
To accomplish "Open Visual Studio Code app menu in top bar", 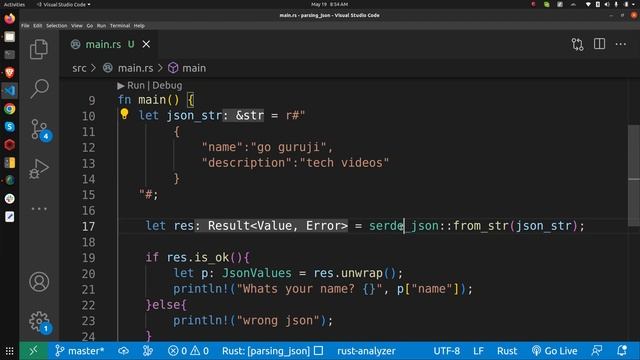I will [64, 4].
